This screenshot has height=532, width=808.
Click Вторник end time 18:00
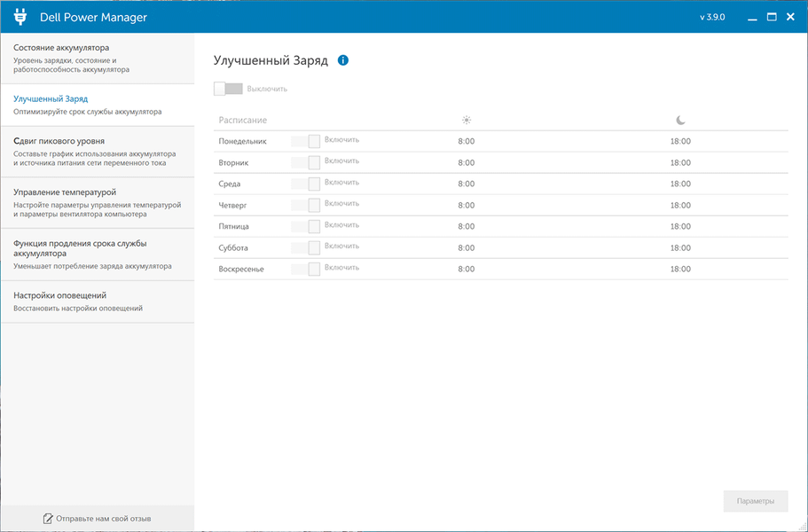pos(680,163)
